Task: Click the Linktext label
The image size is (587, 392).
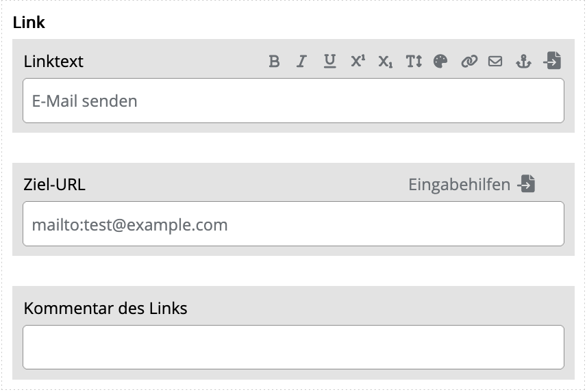Action: click(53, 62)
